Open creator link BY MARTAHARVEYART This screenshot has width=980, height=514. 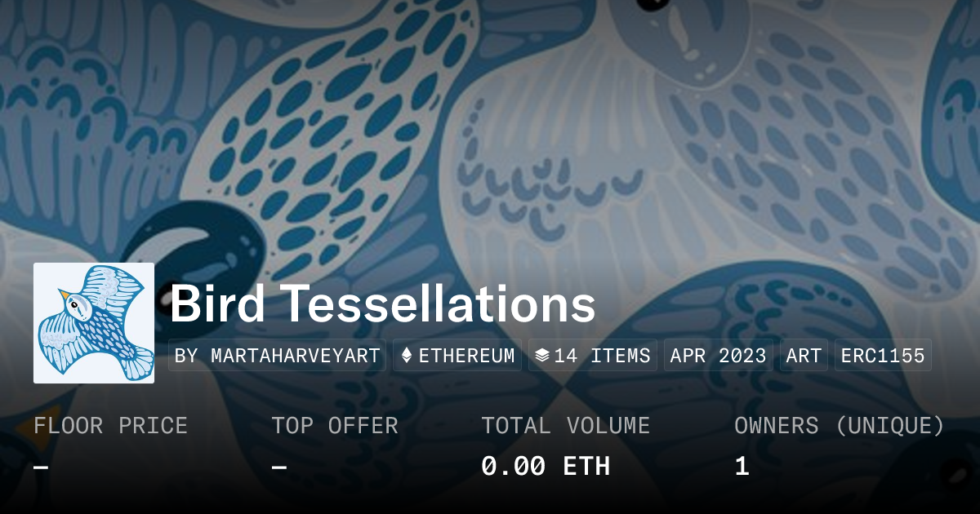coord(278,356)
